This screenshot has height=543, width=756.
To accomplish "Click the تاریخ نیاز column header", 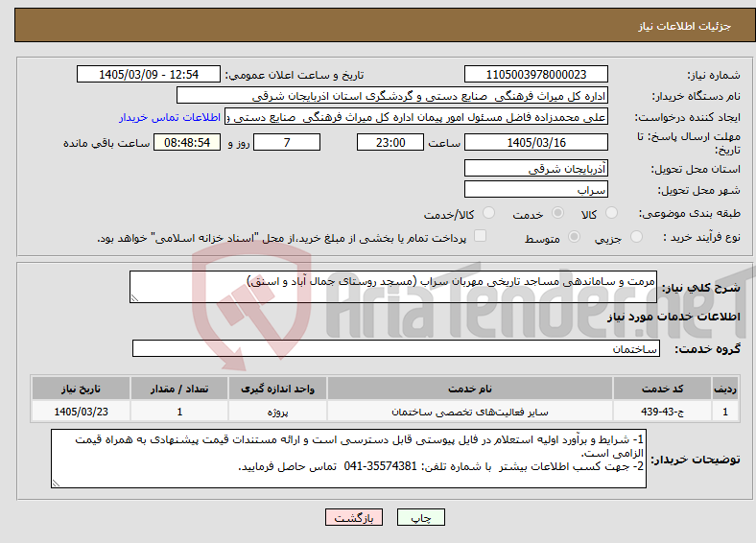I will point(81,389).
